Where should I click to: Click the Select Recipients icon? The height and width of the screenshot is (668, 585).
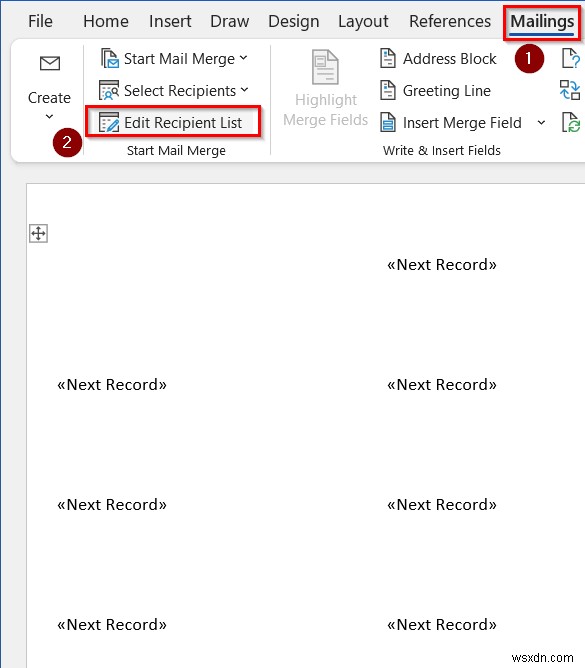coord(109,90)
